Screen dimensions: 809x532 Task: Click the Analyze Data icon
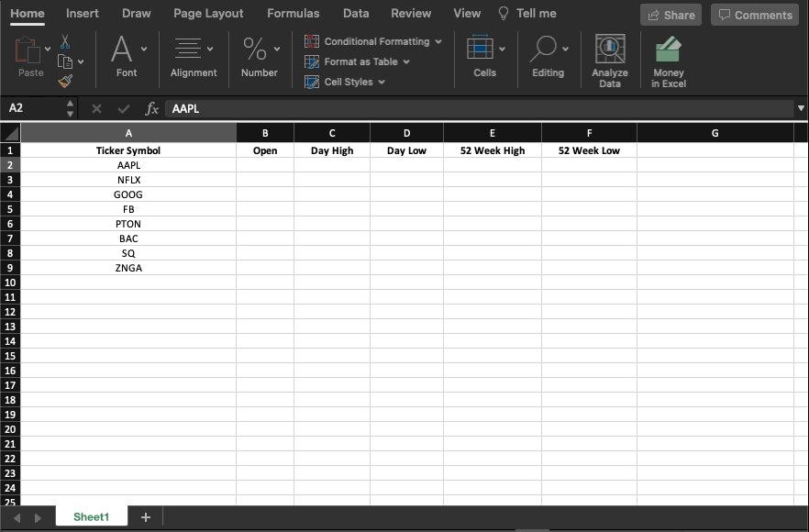[610, 49]
